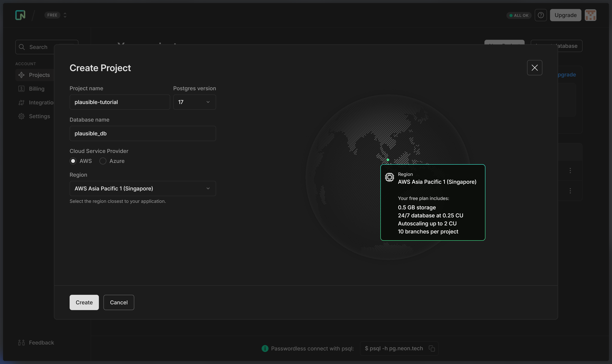Click the Feedback link in sidebar
This screenshot has height=364, width=612.
tap(36, 342)
